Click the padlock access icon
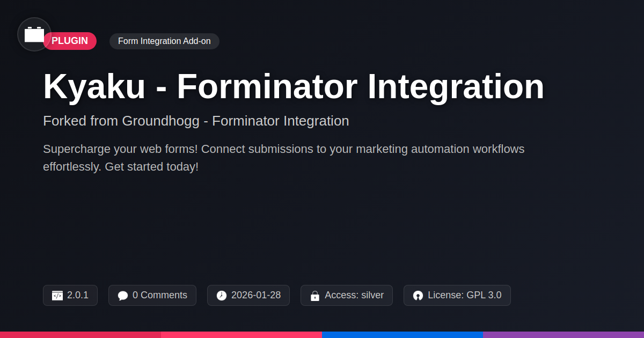Viewport: 644px width, 338px height. [315, 296]
